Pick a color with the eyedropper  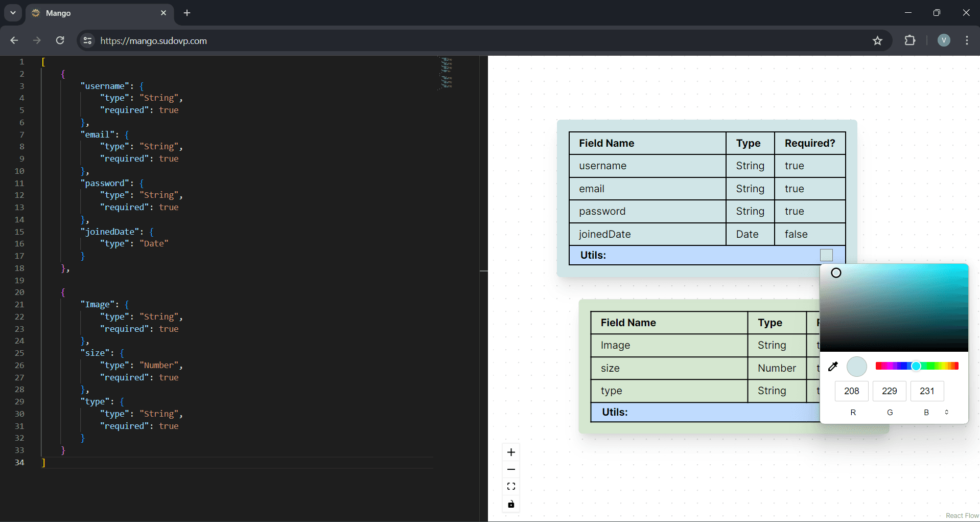pos(833,366)
